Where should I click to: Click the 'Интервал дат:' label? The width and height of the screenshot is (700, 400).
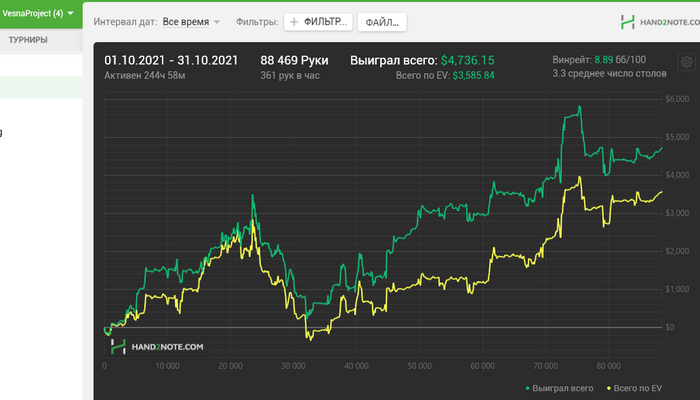coord(125,22)
